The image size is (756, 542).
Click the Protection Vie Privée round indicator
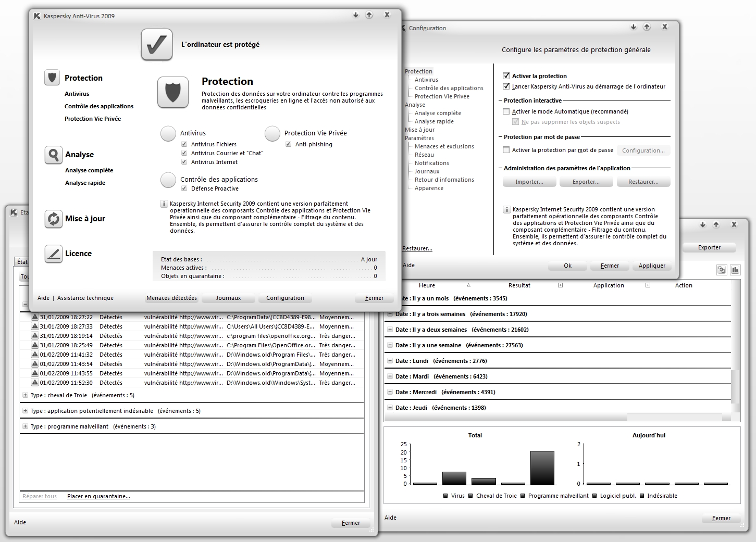coord(272,133)
